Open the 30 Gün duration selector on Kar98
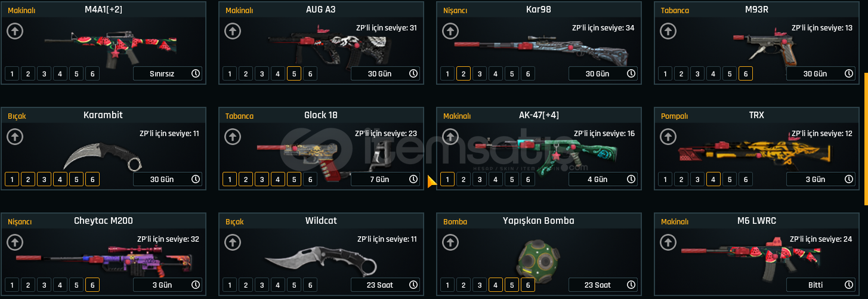The width and height of the screenshot is (868, 299). pos(603,73)
